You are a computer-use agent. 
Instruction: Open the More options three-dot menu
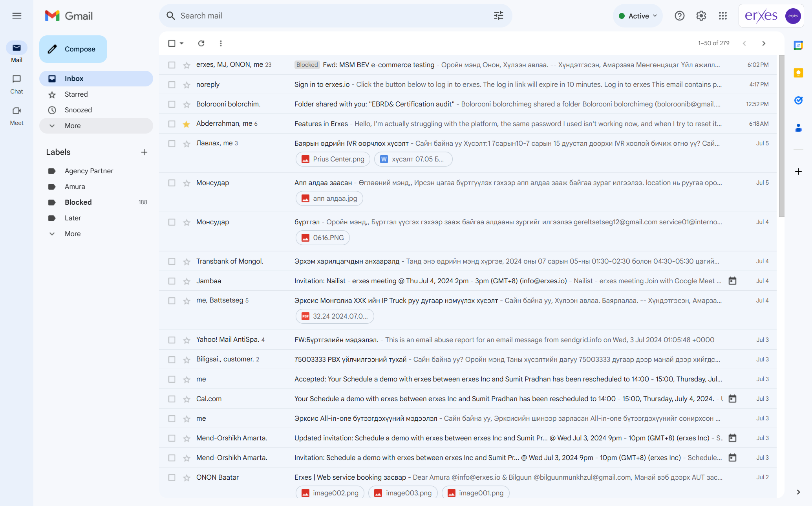pos(221,43)
